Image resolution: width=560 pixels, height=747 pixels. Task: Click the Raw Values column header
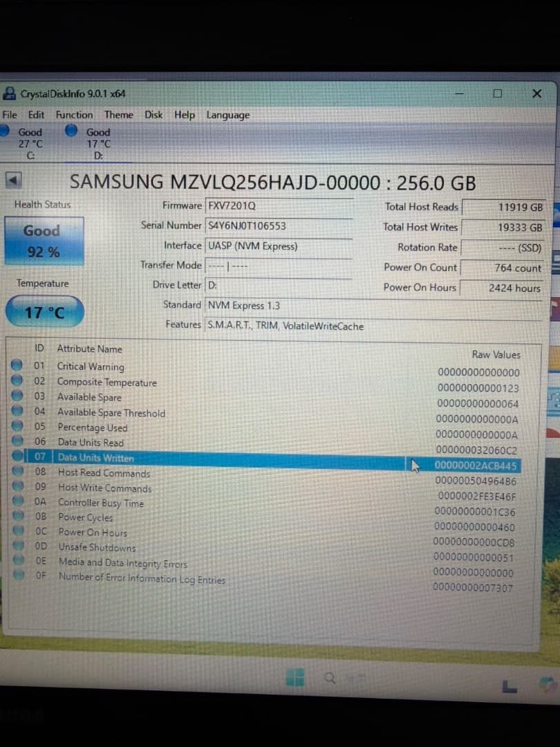point(496,354)
